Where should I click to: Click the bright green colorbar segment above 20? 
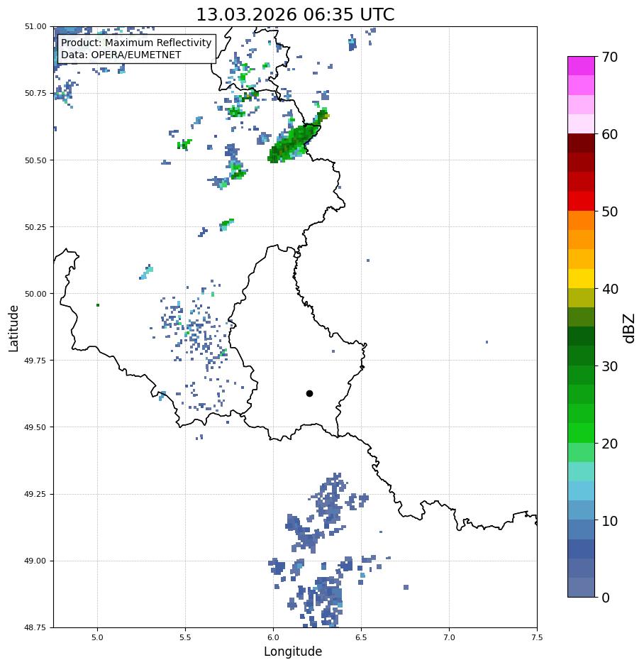(582, 433)
